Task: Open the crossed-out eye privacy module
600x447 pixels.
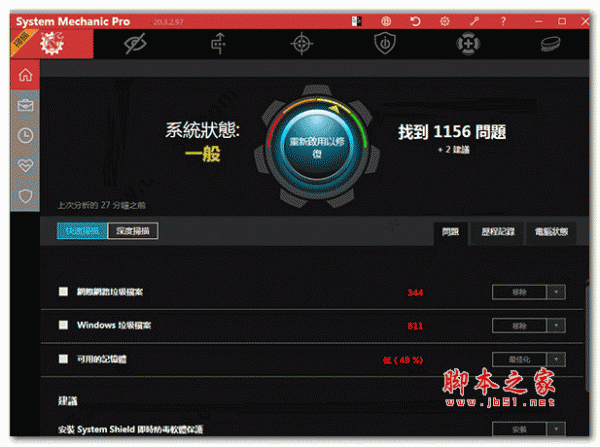Action: (x=135, y=43)
